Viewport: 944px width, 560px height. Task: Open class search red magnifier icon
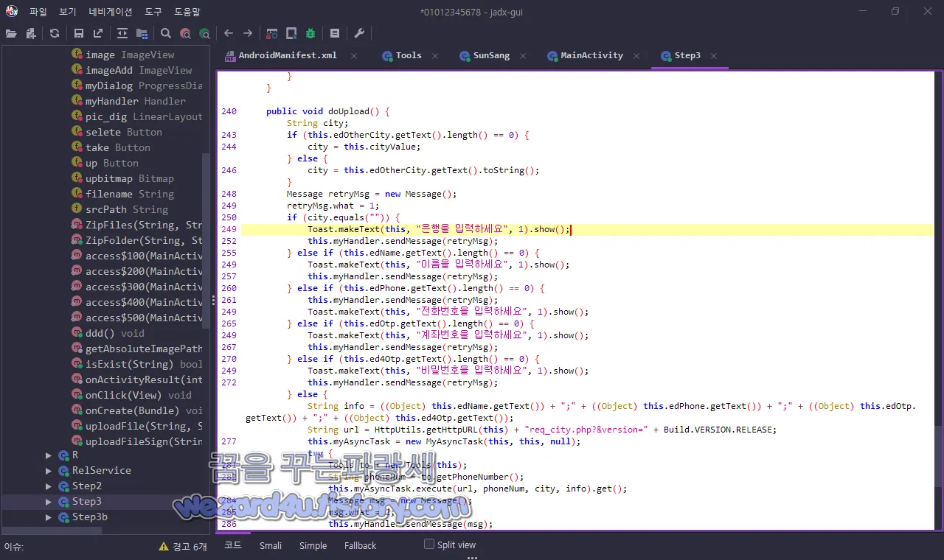point(185,33)
